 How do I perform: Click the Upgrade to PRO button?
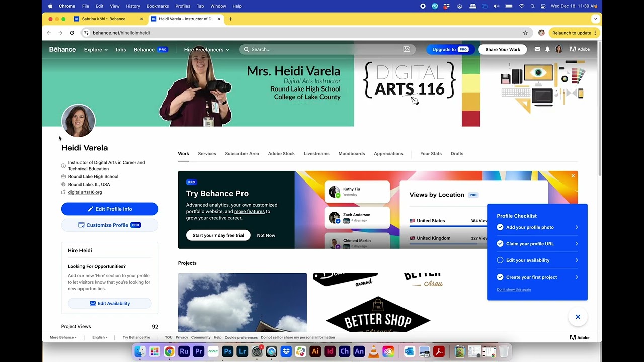coord(450,49)
